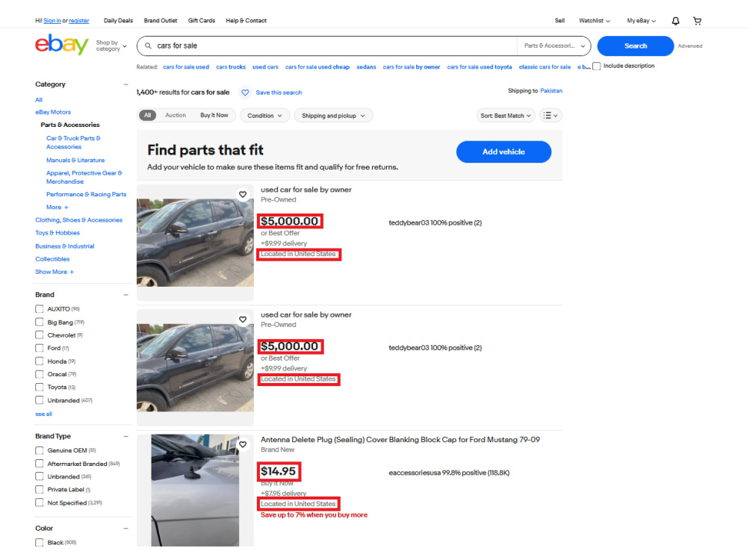This screenshot has height=560, width=747.
Task: Check the Toyota brand filter
Action: click(x=40, y=387)
